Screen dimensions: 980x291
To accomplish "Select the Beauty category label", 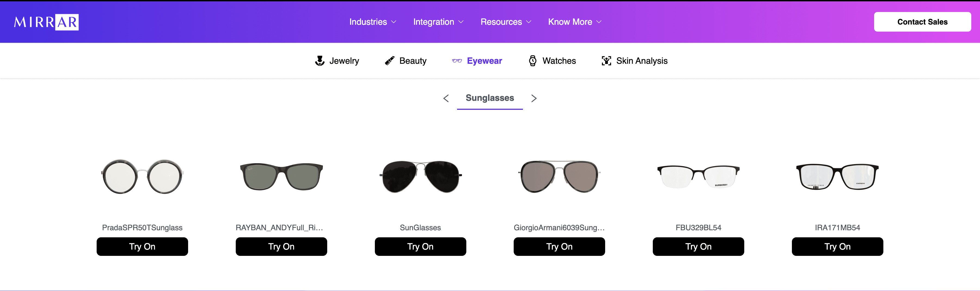I will 413,61.
